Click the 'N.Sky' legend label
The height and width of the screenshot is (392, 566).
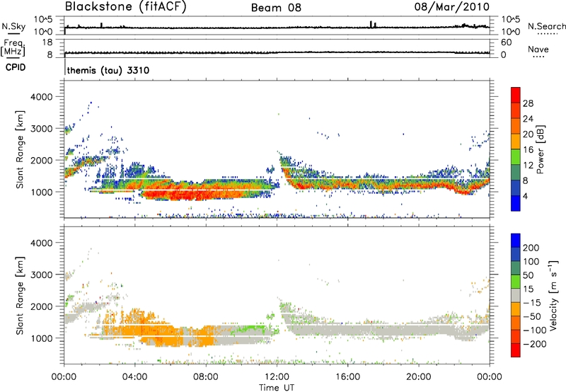[13, 26]
